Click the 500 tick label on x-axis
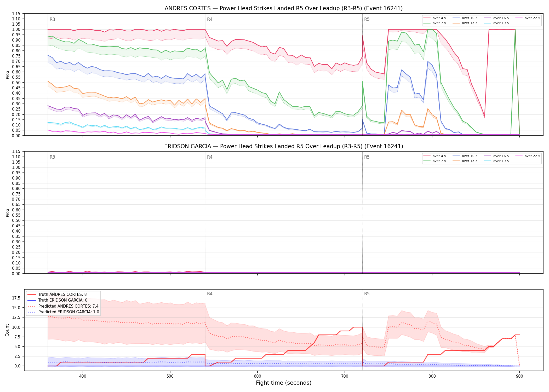The height and width of the screenshot is (392, 549). click(170, 376)
